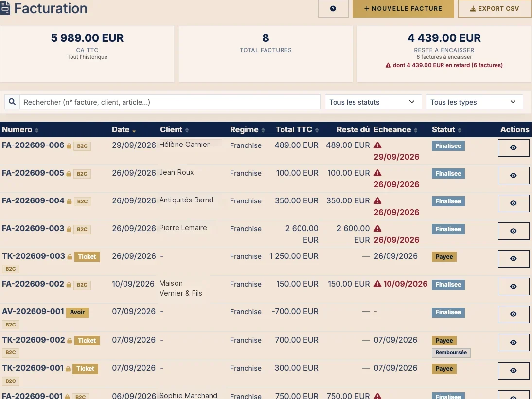Open ticket number TK-202609-003
This screenshot has height=399, width=532.
(x=33, y=256)
